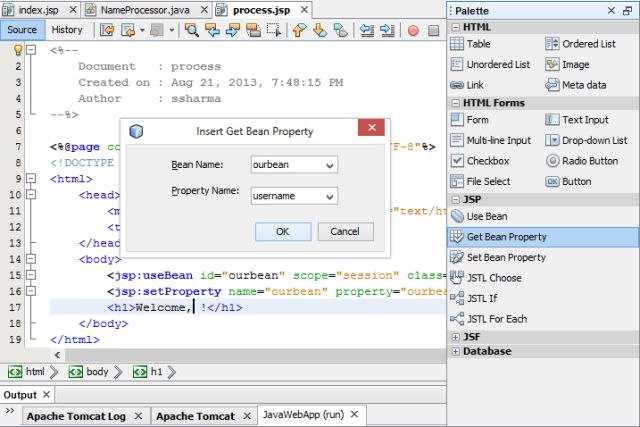Click the red Start Macro Recording icon
The height and width of the screenshot is (427, 640).
tap(413, 30)
